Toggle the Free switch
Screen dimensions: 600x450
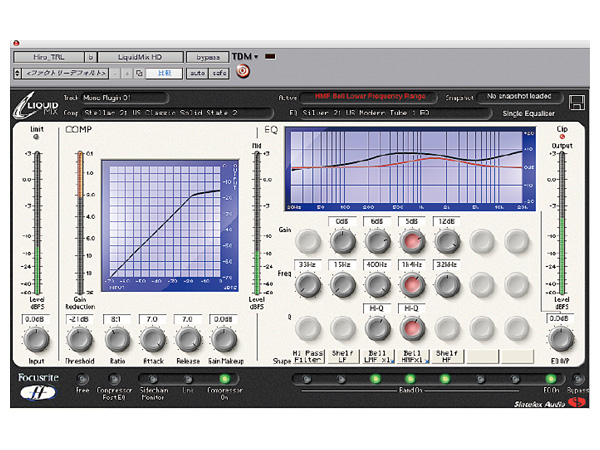[82, 379]
